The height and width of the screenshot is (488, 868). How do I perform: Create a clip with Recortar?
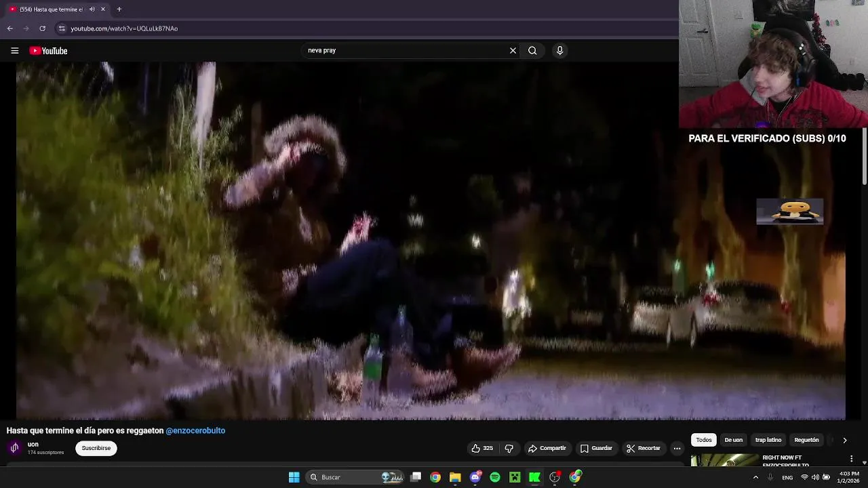(643, 448)
